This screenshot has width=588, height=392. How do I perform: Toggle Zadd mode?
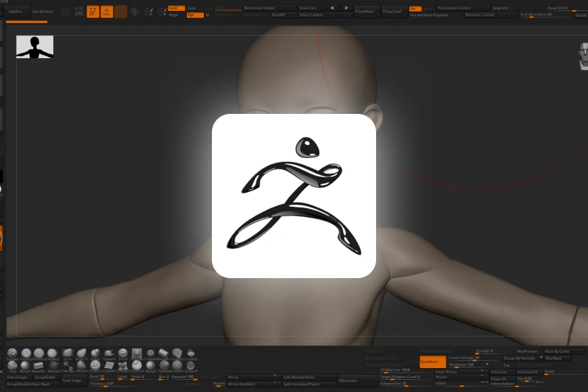[176, 8]
